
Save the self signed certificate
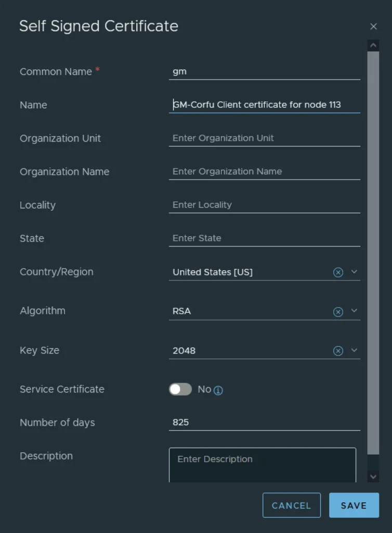coord(354,505)
